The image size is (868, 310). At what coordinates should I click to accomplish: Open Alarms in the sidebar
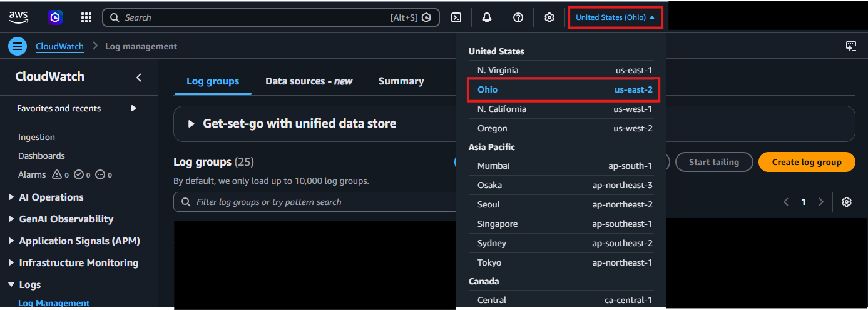coord(32,175)
